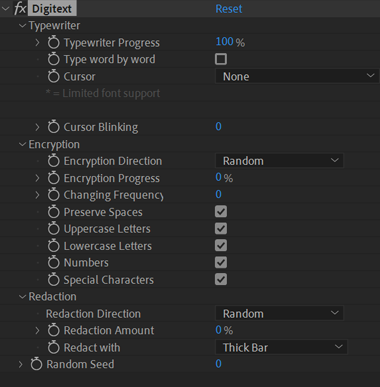
Task: Click stopwatch for Changing Frequency
Action: [53, 195]
